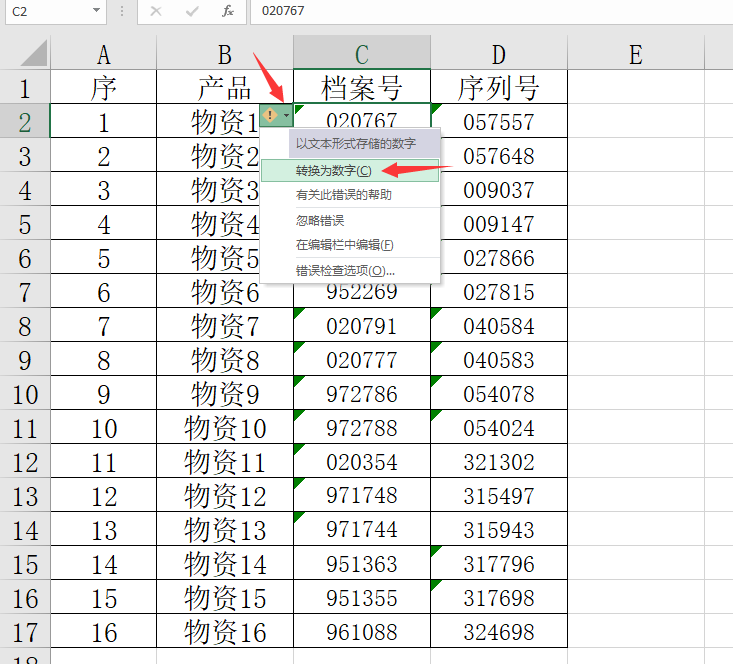Select column D header
The height and width of the screenshot is (664, 733).
point(499,54)
